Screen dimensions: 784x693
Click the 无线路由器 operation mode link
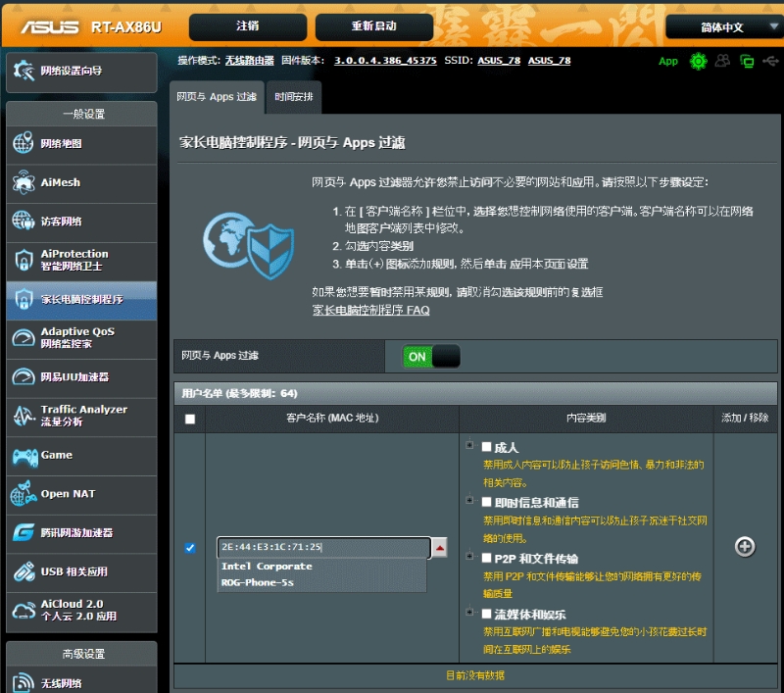[x=250, y=61]
